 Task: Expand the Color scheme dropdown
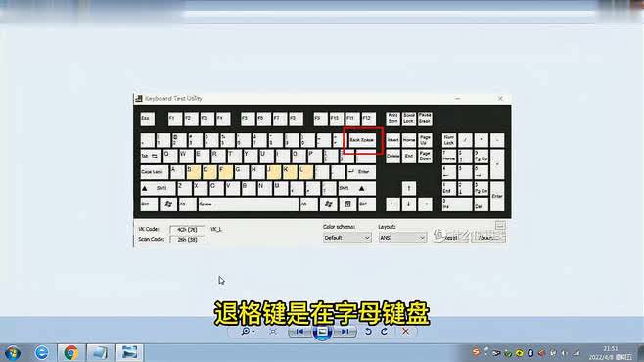coord(347,238)
